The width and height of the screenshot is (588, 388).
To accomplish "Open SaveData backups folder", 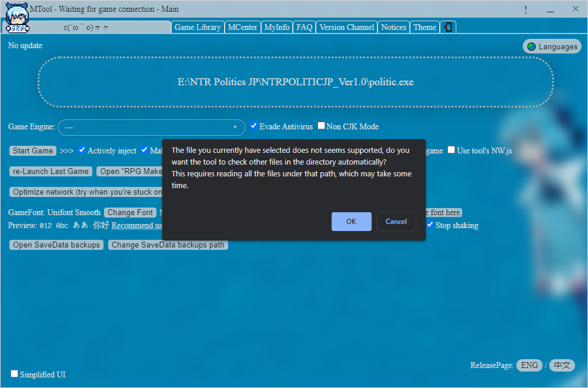I will pos(56,245).
